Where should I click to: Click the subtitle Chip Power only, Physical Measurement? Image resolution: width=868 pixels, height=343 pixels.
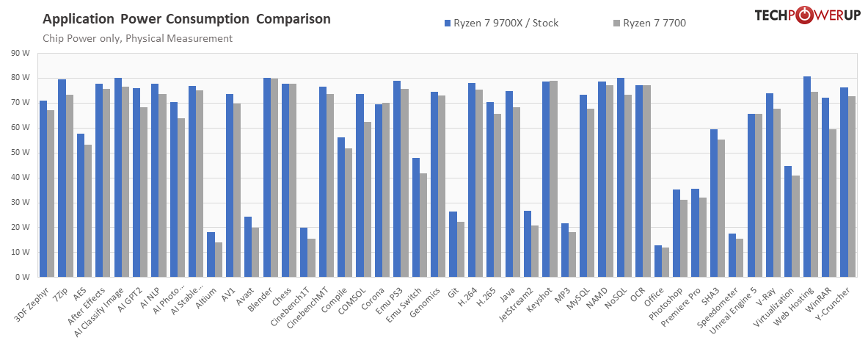[x=137, y=38]
